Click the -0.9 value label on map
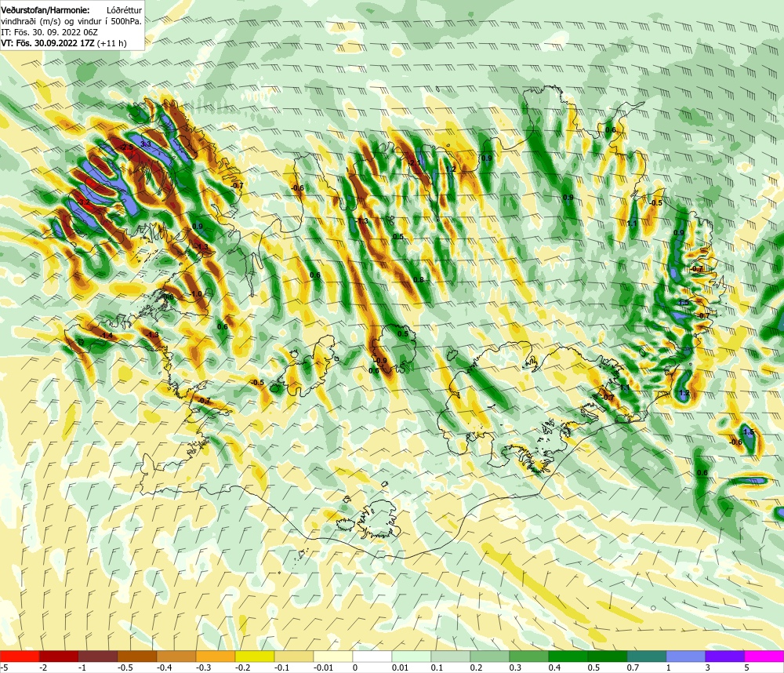784x673 pixels. pos(380,360)
